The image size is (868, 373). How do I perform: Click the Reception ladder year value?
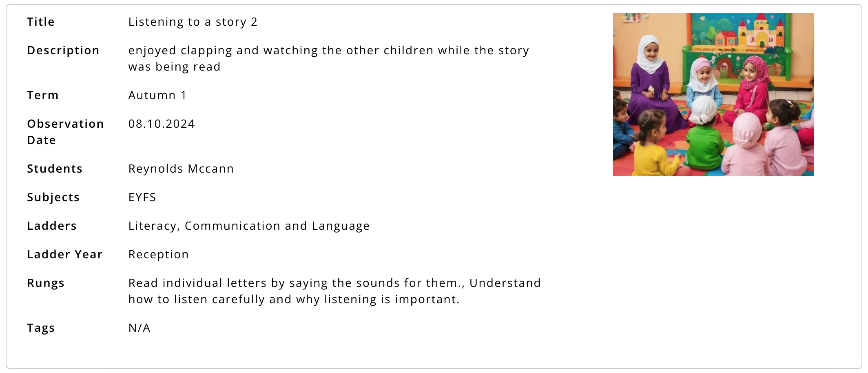159,254
